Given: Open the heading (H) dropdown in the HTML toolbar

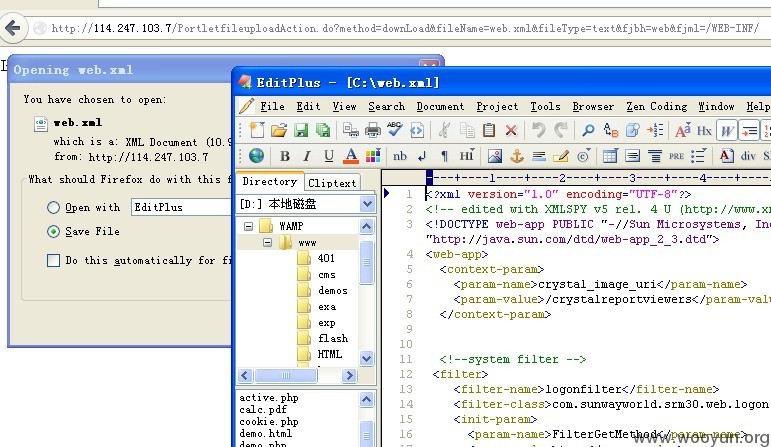Looking at the screenshot, I should pos(467,156).
